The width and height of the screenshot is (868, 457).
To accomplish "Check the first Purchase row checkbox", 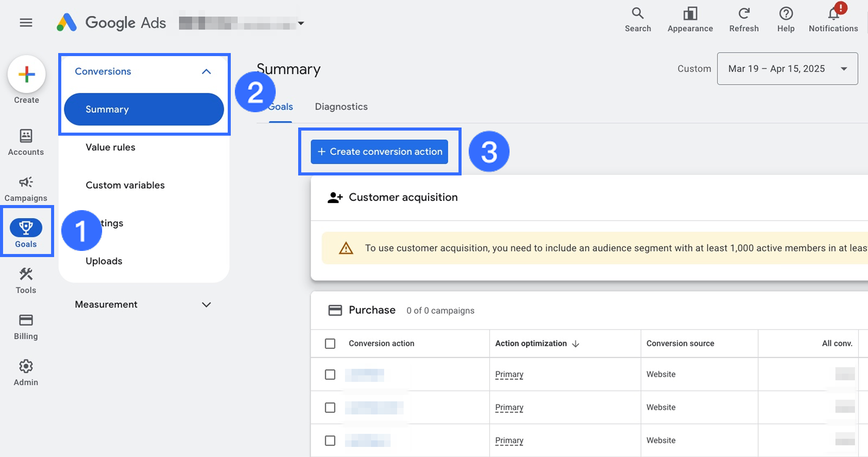I will tap(330, 374).
